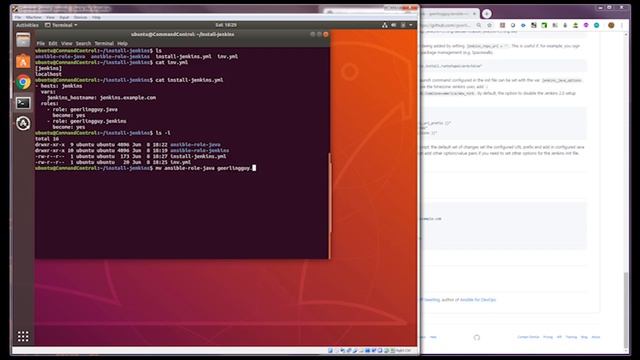
Task: Click the purple round extension icon
Action: 586,25
